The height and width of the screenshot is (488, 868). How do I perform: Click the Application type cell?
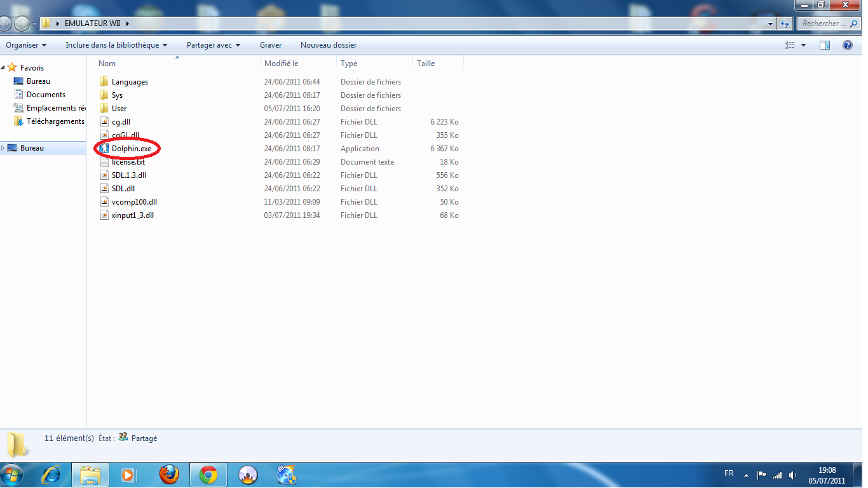pos(360,149)
